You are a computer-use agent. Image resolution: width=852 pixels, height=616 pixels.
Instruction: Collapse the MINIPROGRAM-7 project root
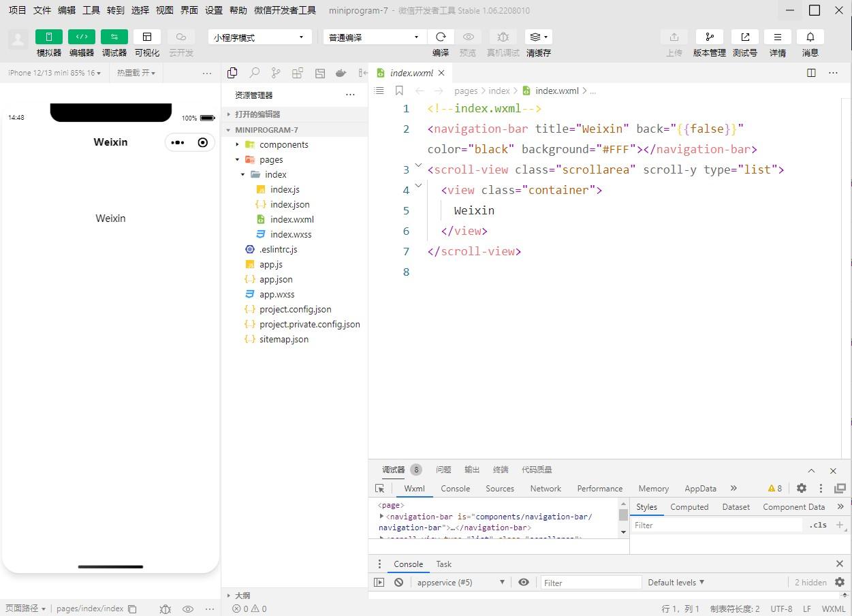(x=294, y=129)
